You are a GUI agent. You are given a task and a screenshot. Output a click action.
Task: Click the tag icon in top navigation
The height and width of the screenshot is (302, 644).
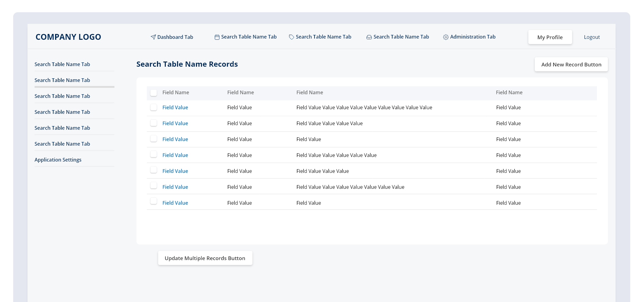[x=292, y=37]
